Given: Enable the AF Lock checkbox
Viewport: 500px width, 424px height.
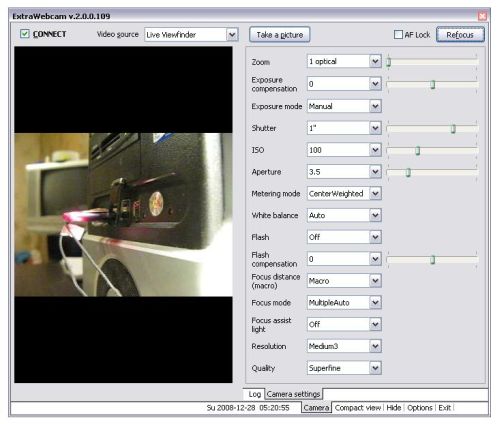Looking at the screenshot, I should click(x=398, y=35).
